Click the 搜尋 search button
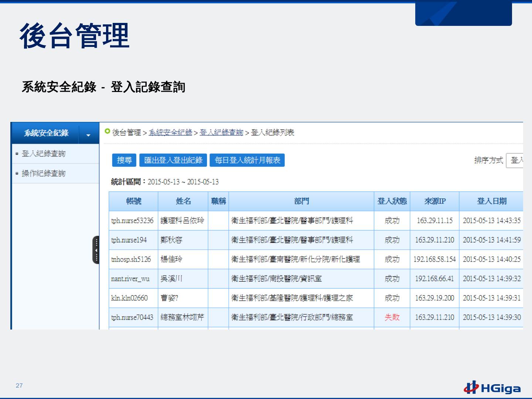 124,160
